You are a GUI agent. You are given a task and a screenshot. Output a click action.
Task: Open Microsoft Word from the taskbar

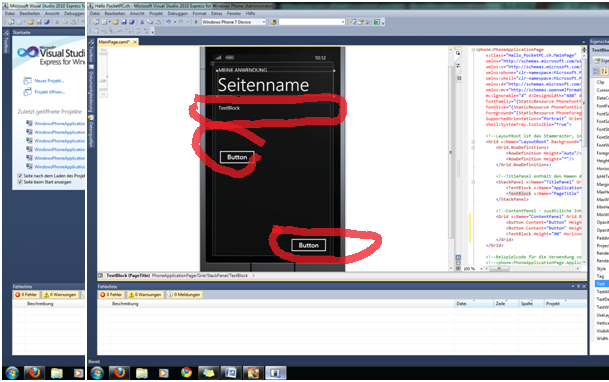[x=231, y=373]
